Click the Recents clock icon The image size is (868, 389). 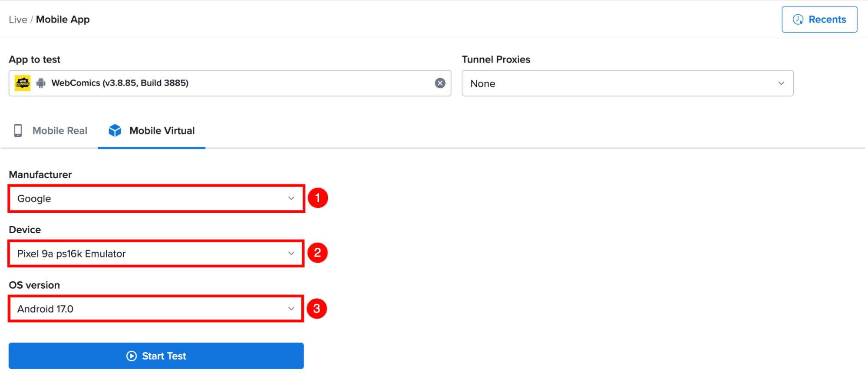tap(798, 20)
